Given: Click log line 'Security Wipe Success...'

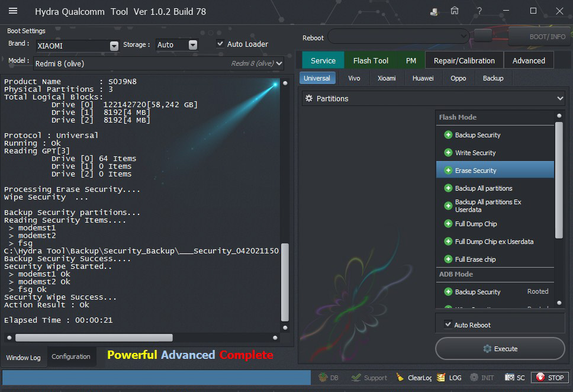Looking at the screenshot, I should tap(60, 297).
